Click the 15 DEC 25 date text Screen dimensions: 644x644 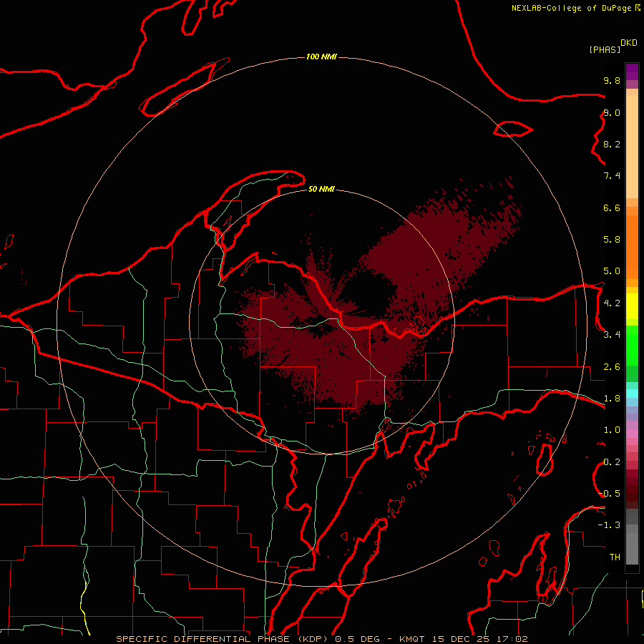460,639
